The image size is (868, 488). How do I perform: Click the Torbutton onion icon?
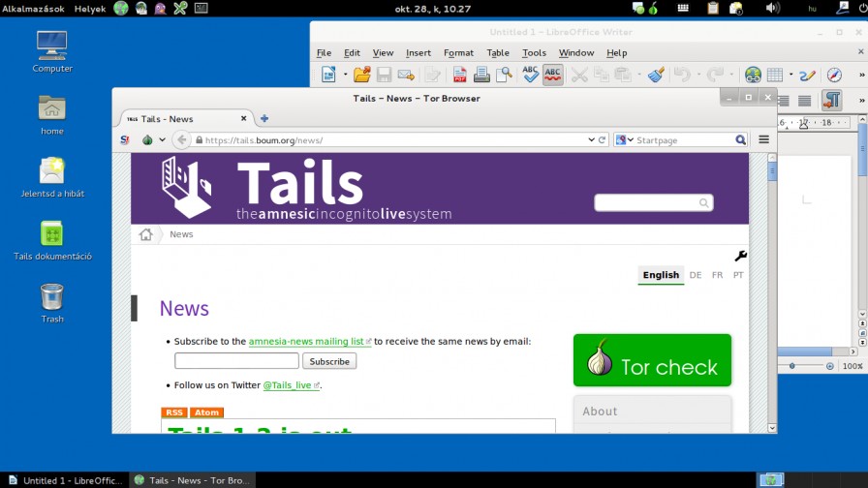(147, 140)
